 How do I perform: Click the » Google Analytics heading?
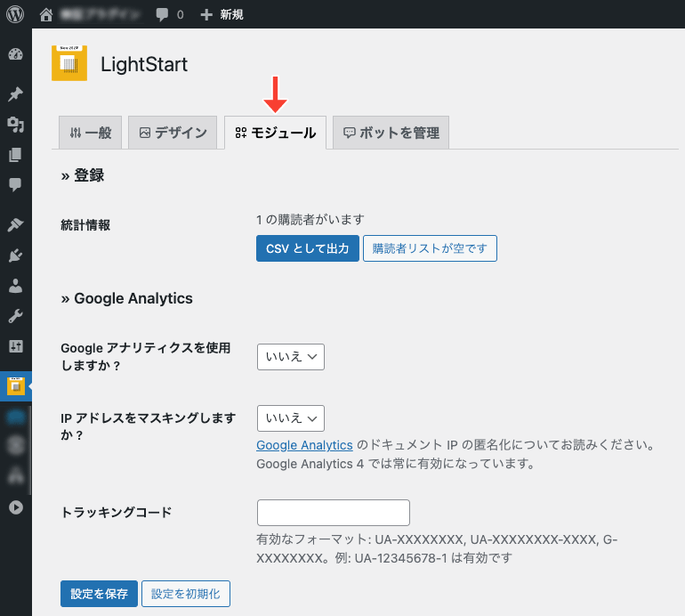pos(126,298)
